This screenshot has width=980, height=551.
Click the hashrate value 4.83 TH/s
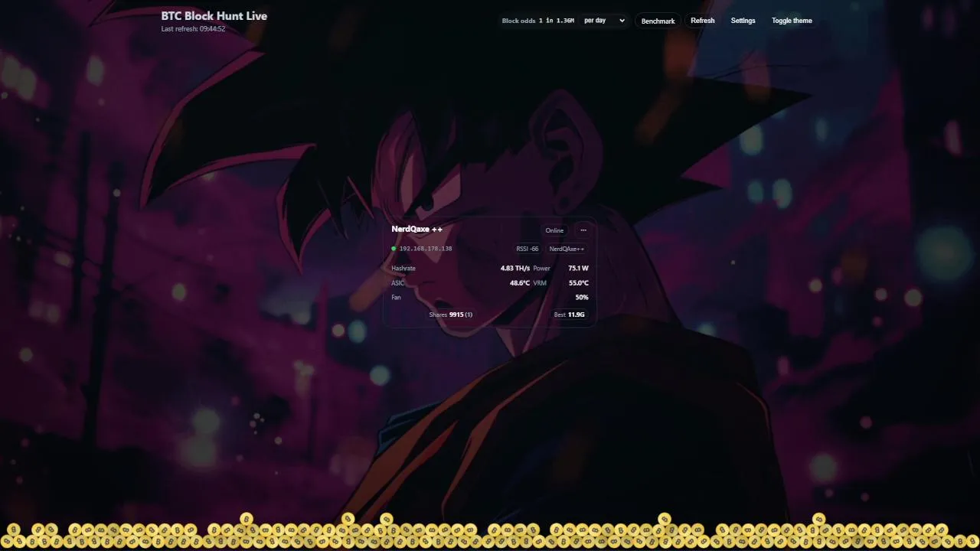[515, 269]
